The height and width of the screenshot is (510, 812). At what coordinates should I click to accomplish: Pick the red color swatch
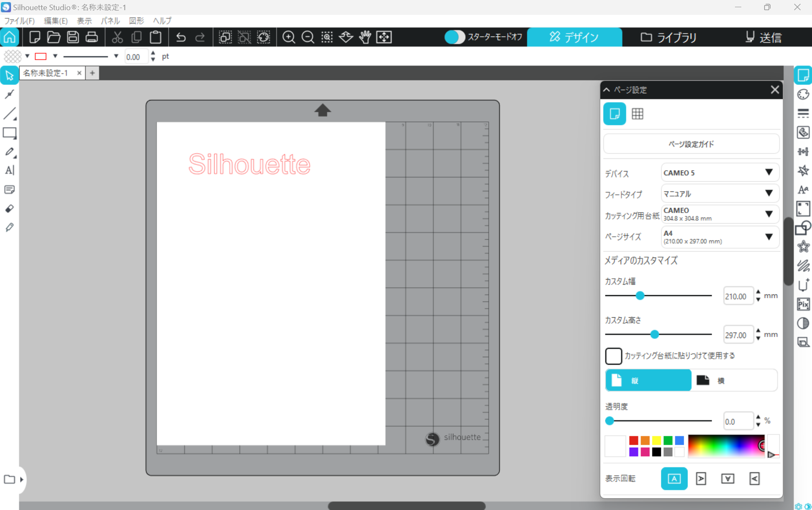633,441
